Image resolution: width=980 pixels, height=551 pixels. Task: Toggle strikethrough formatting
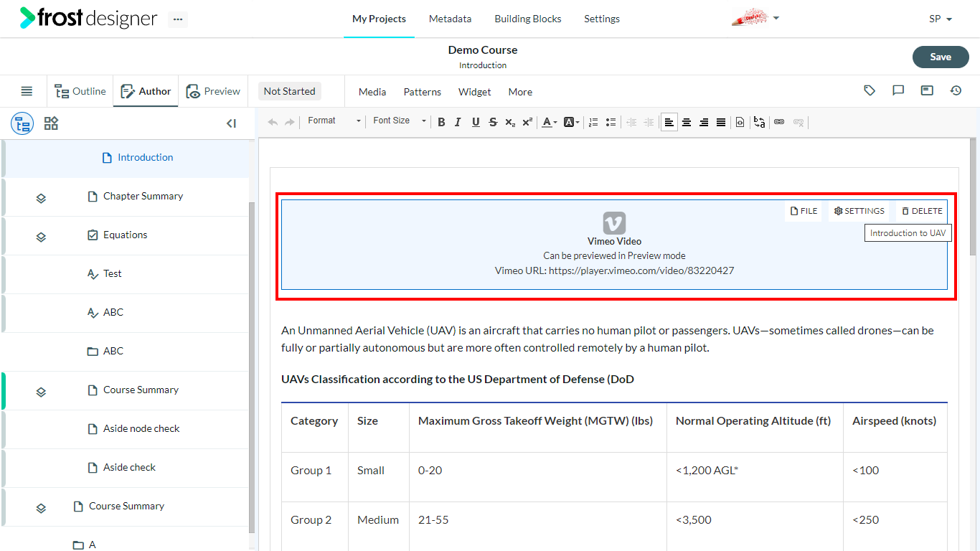pyautogui.click(x=493, y=122)
